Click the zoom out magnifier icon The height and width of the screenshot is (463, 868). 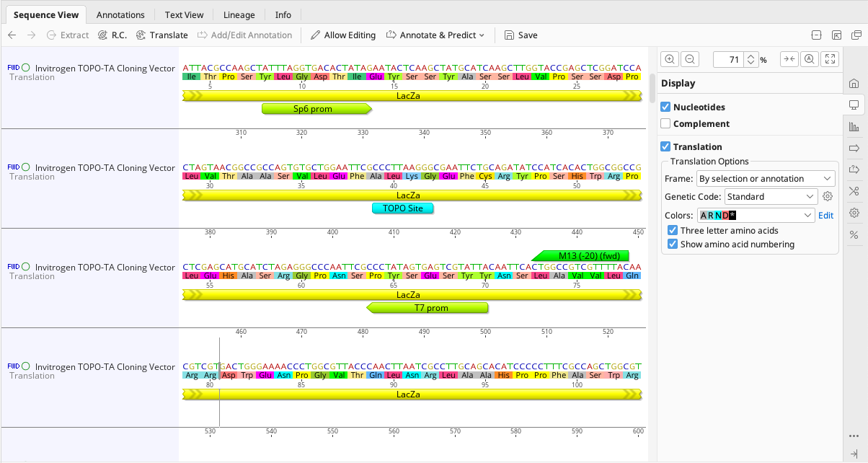coord(690,60)
